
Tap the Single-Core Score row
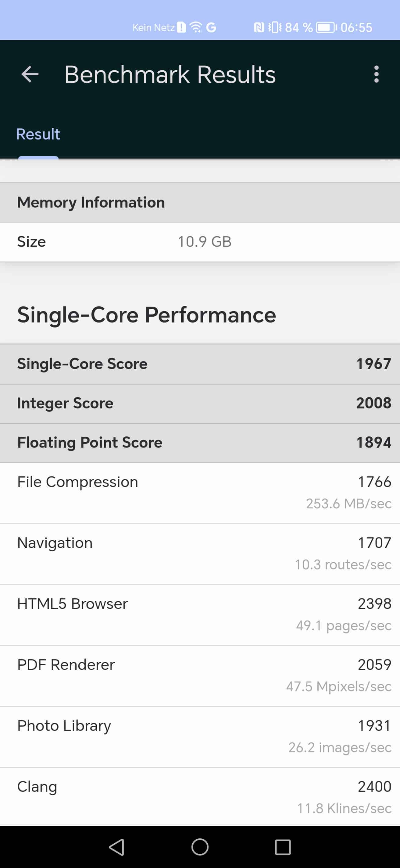point(200,364)
